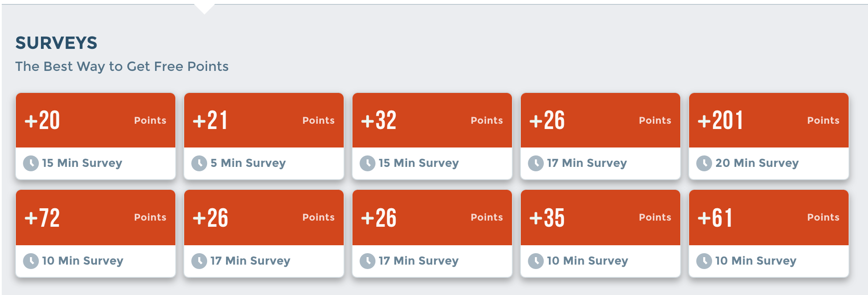Select the +32 points survey tile
This screenshot has height=295, width=868.
pyautogui.click(x=432, y=136)
